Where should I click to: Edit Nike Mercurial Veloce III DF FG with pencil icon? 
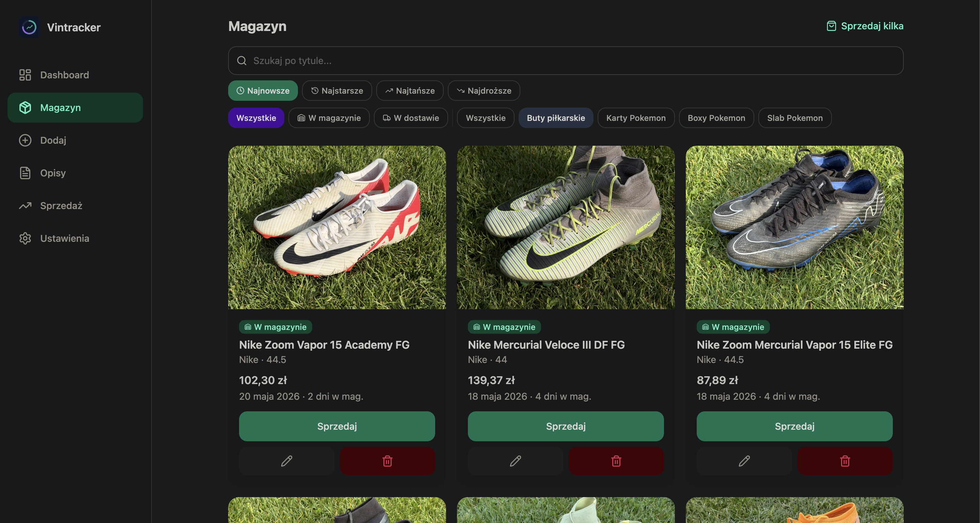pyautogui.click(x=516, y=461)
